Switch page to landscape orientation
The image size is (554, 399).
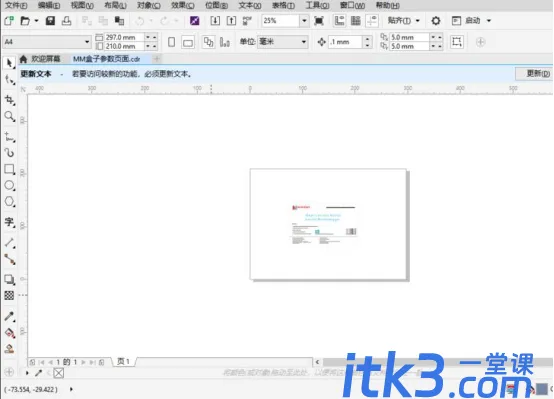[x=188, y=43]
